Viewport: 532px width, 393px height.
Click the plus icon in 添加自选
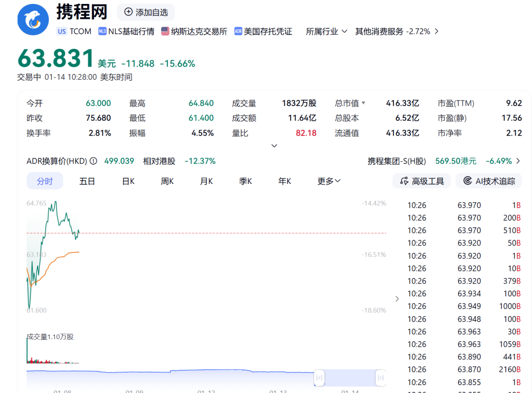click(128, 12)
